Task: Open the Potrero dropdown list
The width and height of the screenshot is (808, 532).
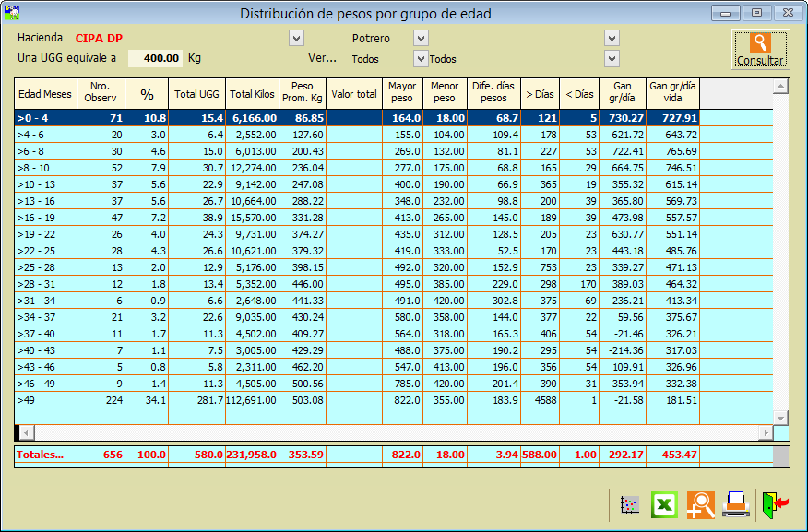Action: 421,38
